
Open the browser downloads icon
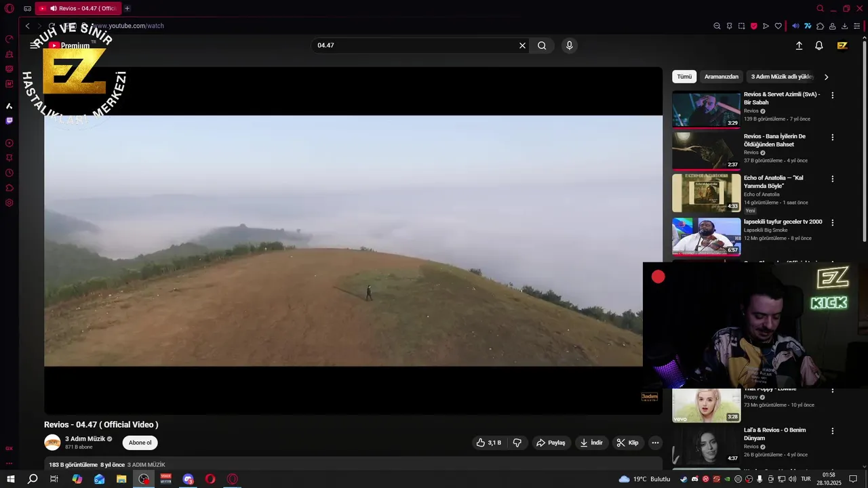pos(844,26)
